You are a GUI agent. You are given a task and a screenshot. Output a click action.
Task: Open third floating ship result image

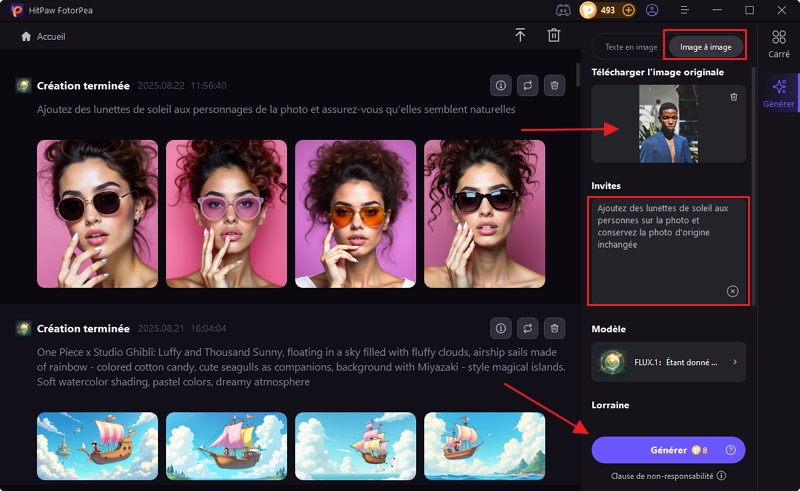356,446
